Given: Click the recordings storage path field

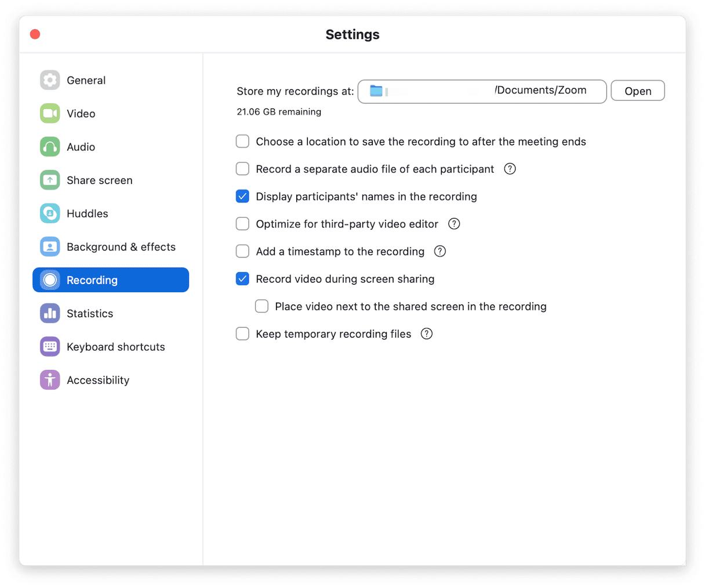Looking at the screenshot, I should [x=482, y=91].
